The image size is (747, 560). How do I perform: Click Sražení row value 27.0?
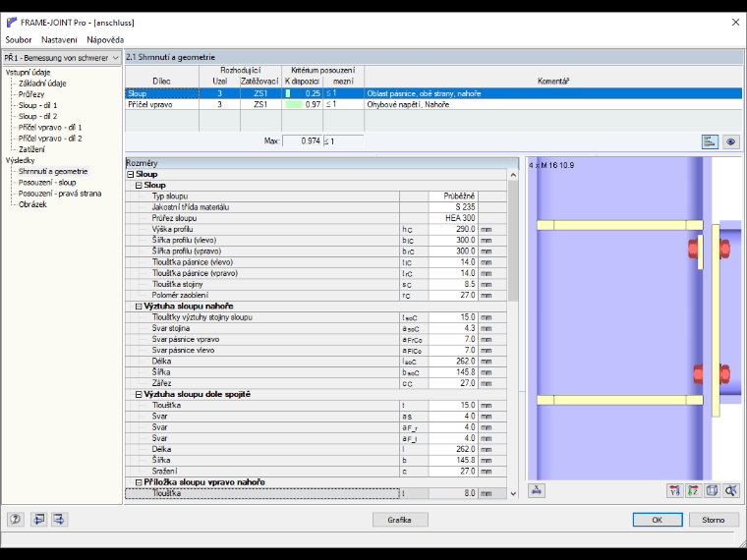[x=453, y=472]
